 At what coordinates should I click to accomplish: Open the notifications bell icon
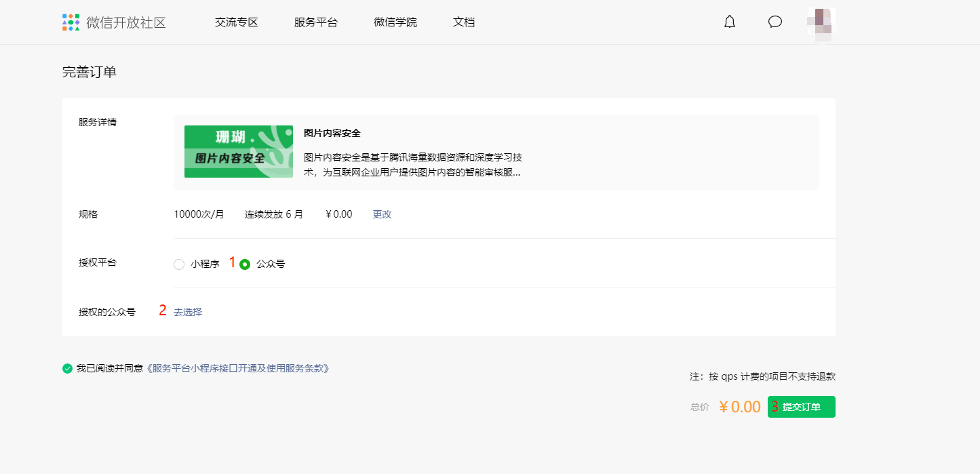coord(730,22)
